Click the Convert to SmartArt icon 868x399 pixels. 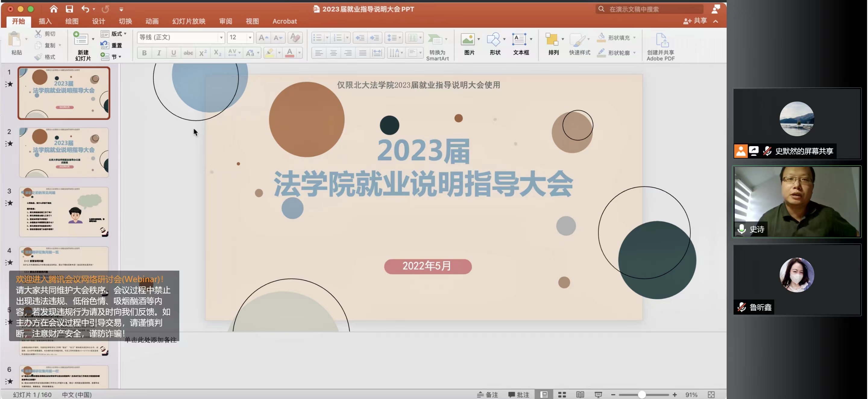(x=435, y=40)
